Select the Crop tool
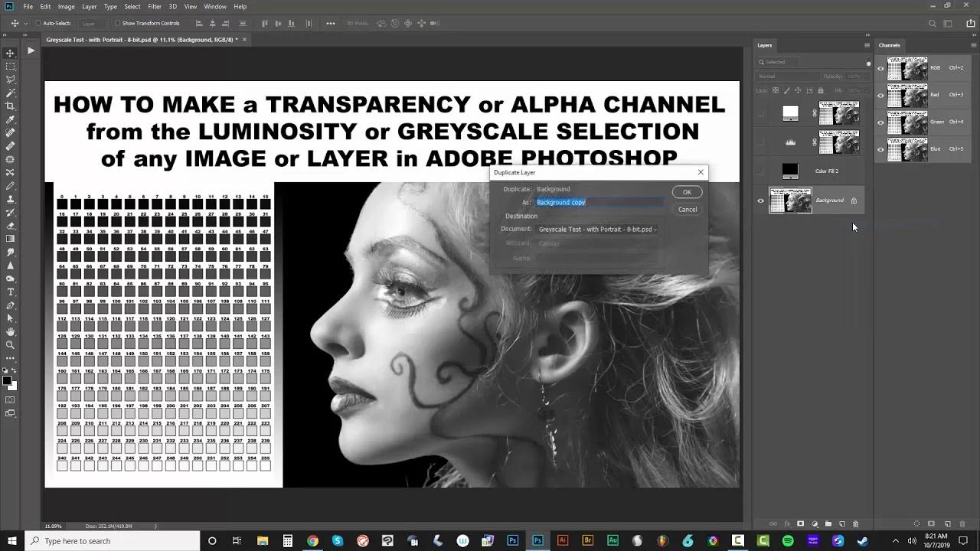This screenshot has width=980, height=551. [11, 106]
